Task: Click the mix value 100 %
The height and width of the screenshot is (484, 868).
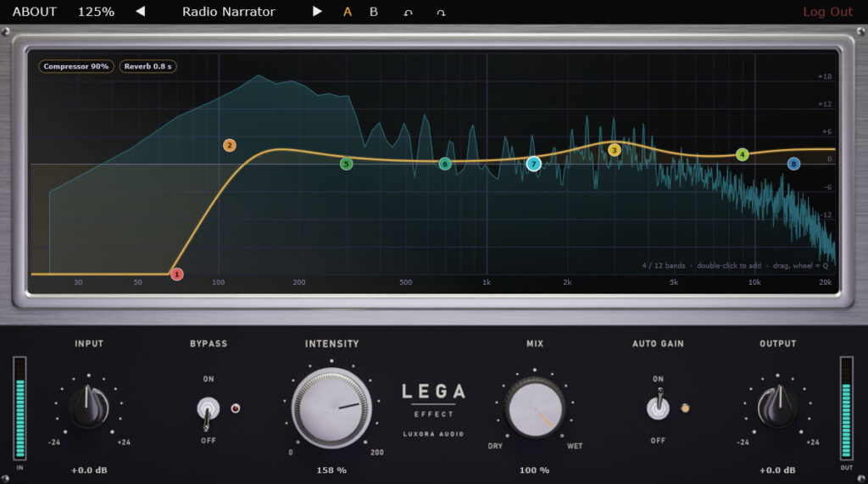Action: (535, 470)
